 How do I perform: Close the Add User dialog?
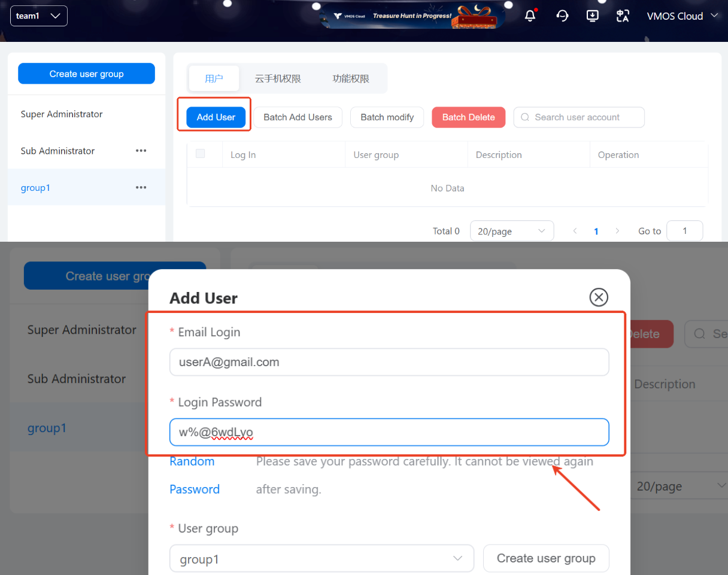pyautogui.click(x=599, y=297)
